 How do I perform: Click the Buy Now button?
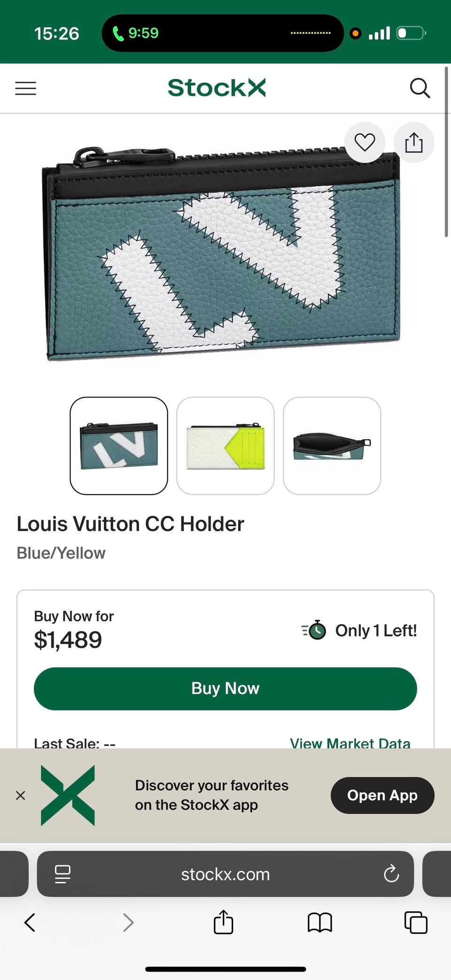tap(225, 688)
